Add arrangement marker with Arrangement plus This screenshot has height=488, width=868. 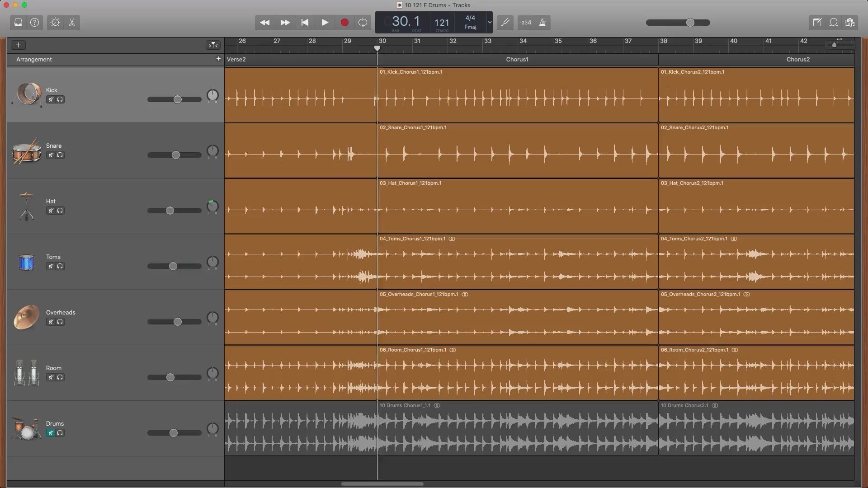click(x=218, y=59)
